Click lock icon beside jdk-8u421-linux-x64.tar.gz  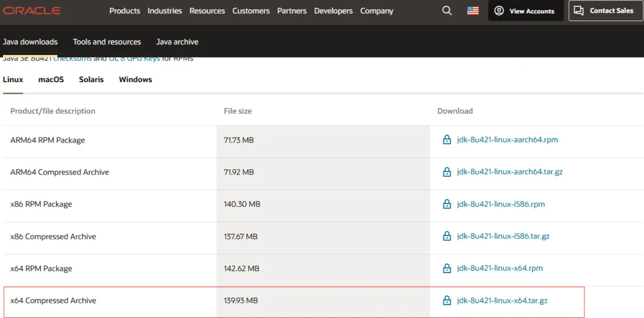(447, 301)
